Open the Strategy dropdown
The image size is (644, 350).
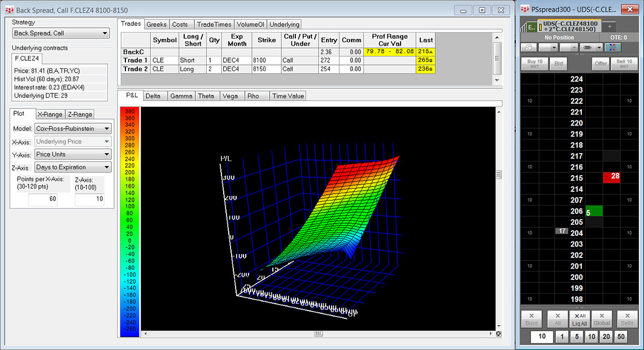pyautogui.click(x=61, y=33)
